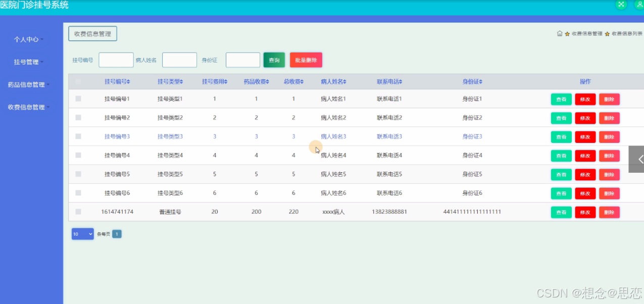The height and width of the screenshot is (304, 644).
Task: Open the user profile icon in header
Action: pyautogui.click(x=639, y=4)
